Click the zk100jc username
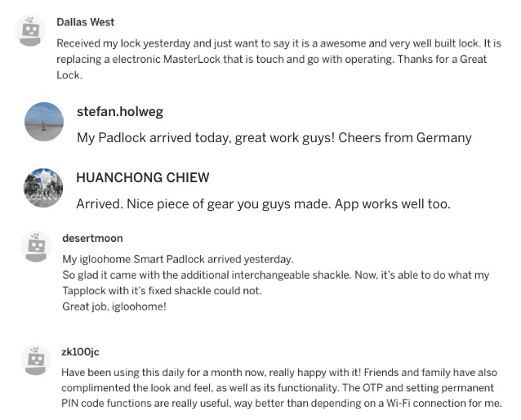 click(80, 352)
